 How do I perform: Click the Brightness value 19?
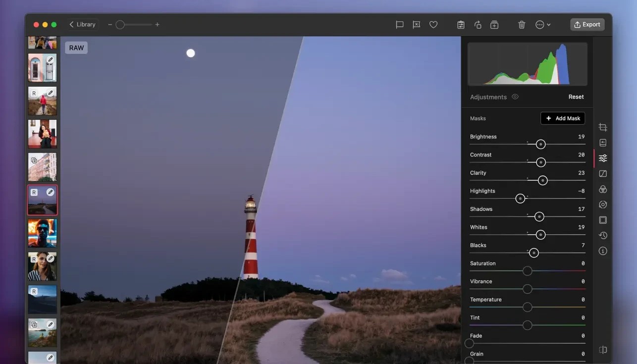[581, 137]
